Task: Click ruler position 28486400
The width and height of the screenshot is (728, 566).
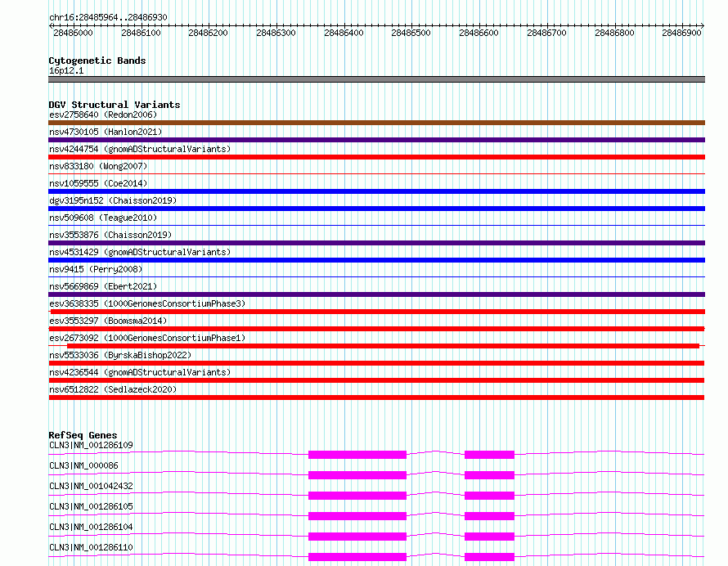Action: [x=344, y=33]
